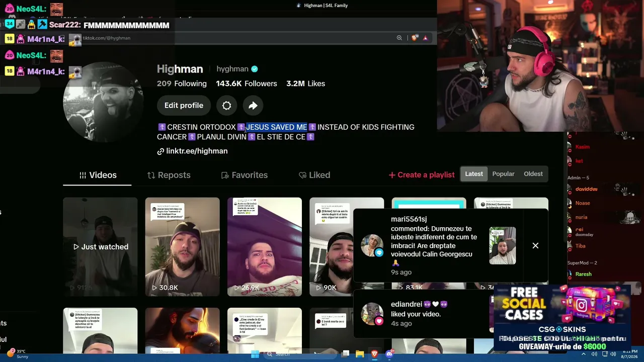Click the zoom magnifier in the address bar

tap(399, 38)
